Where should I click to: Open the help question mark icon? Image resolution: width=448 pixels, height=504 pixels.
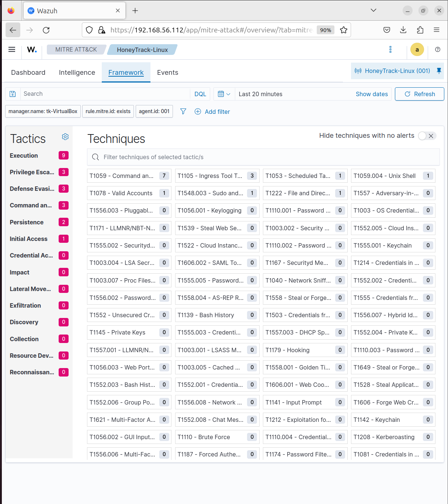438,49
